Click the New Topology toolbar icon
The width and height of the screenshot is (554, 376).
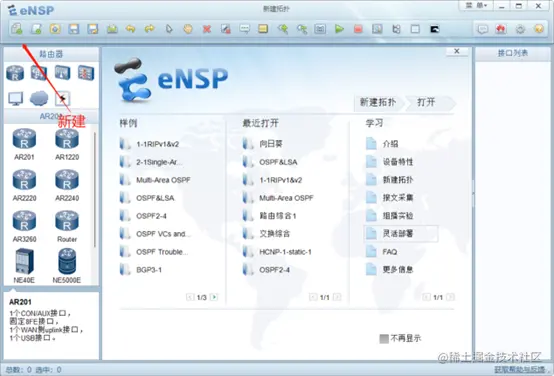pyautogui.click(x=17, y=29)
